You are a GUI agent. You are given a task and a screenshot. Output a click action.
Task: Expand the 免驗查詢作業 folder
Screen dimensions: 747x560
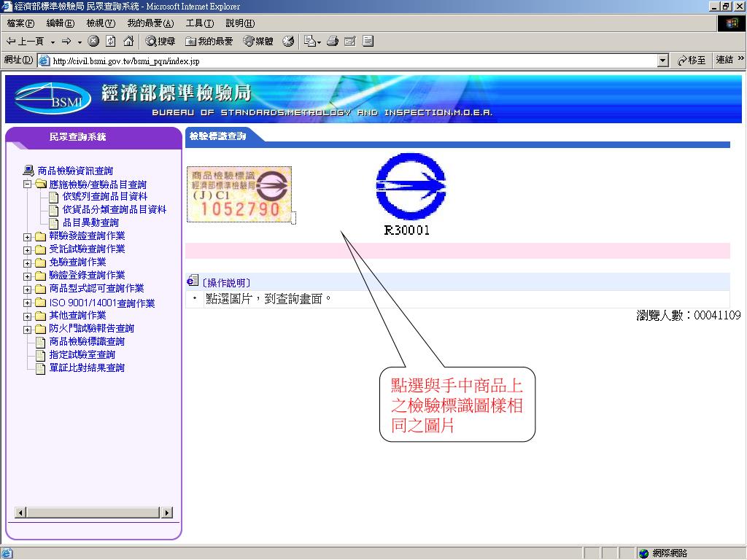click(x=27, y=263)
